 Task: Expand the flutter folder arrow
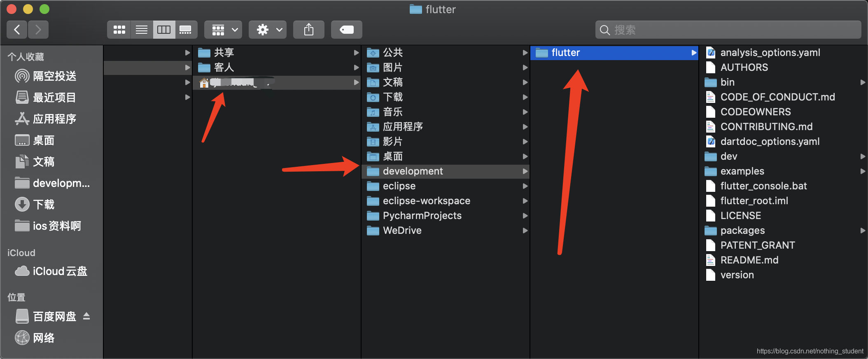pos(694,53)
